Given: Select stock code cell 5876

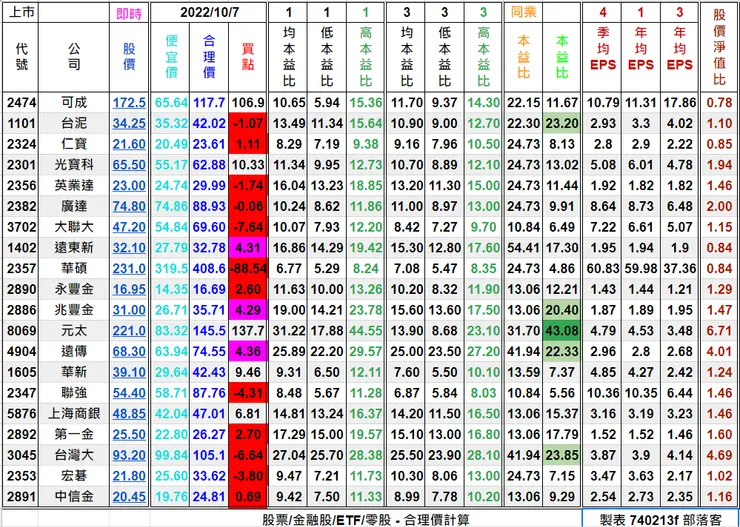Looking at the screenshot, I should tap(21, 414).
